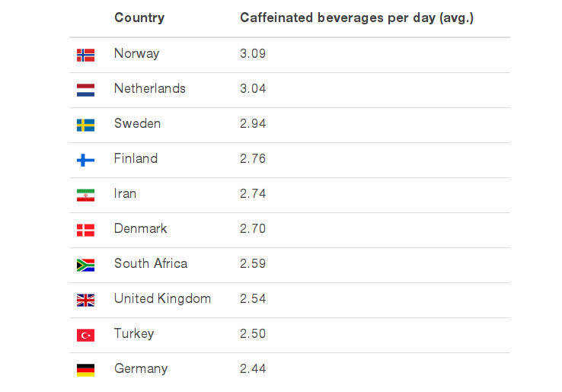Click the United Kingdom country name
This screenshot has height=392, width=562.
pyautogui.click(x=162, y=298)
